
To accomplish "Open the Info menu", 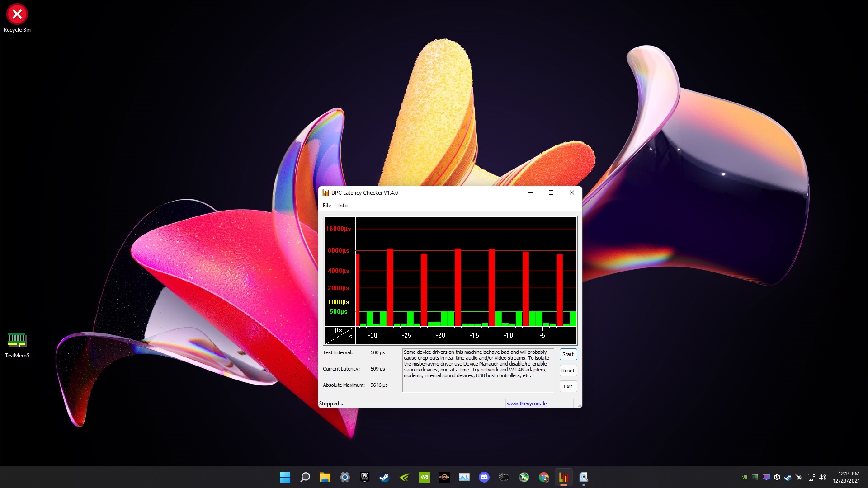I will click(x=343, y=206).
